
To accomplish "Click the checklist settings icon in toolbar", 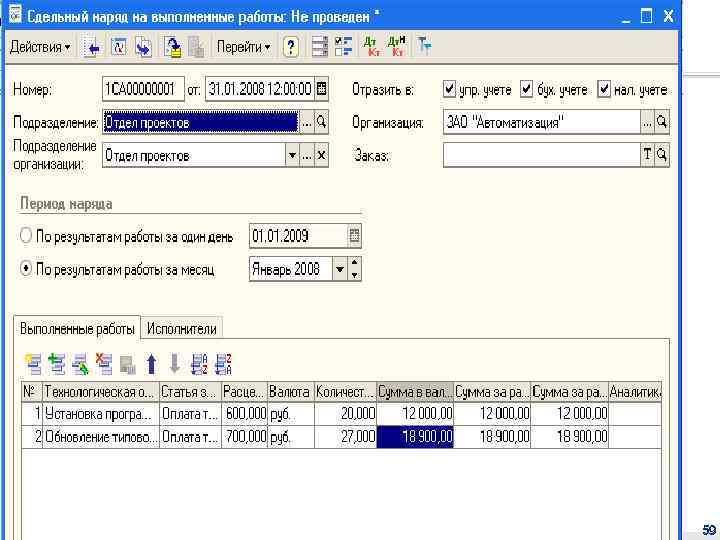I will tap(343, 47).
